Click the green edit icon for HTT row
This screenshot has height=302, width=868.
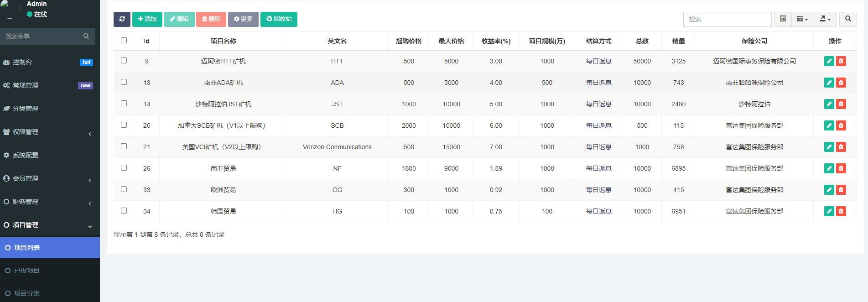point(829,61)
